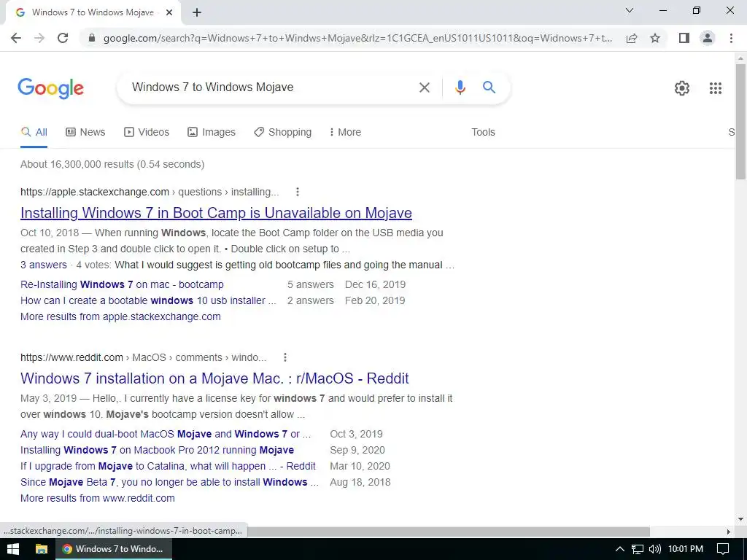Open options for the stackexchange result
The image size is (747, 560).
point(298,192)
